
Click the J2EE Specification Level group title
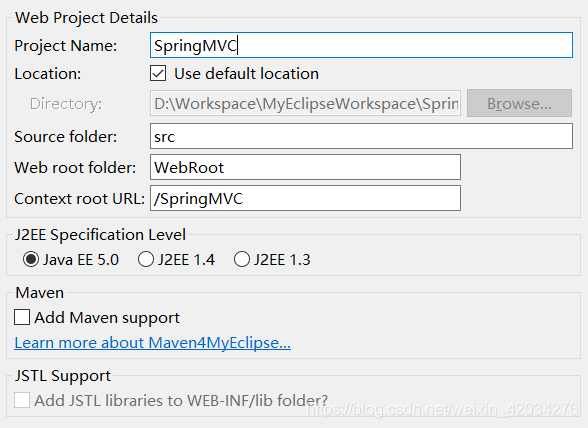100,235
